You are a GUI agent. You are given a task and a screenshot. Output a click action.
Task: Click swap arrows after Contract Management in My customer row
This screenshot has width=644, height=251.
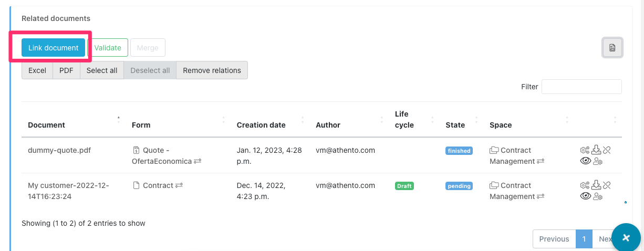[540, 197]
